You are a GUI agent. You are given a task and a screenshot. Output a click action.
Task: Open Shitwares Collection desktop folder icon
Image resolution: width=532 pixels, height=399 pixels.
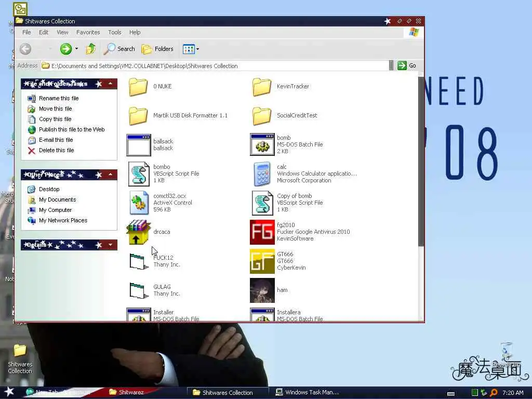tap(20, 358)
